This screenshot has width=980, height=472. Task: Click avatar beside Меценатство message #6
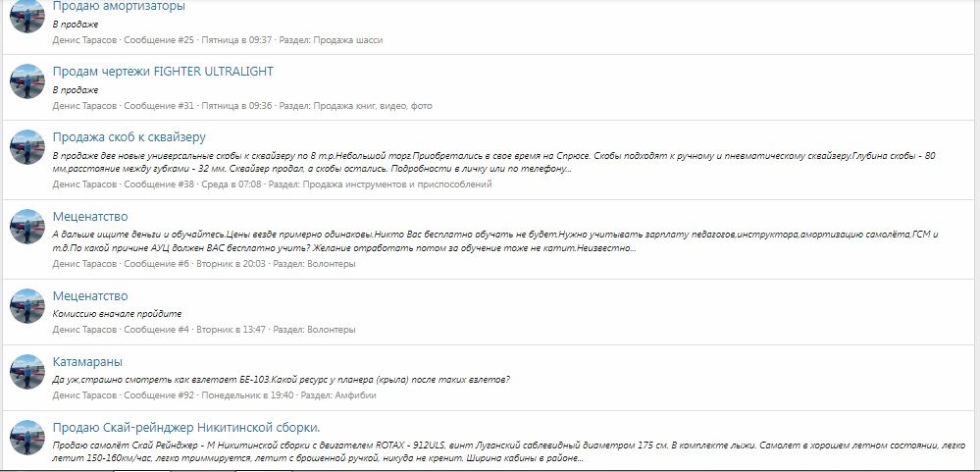[x=26, y=227]
